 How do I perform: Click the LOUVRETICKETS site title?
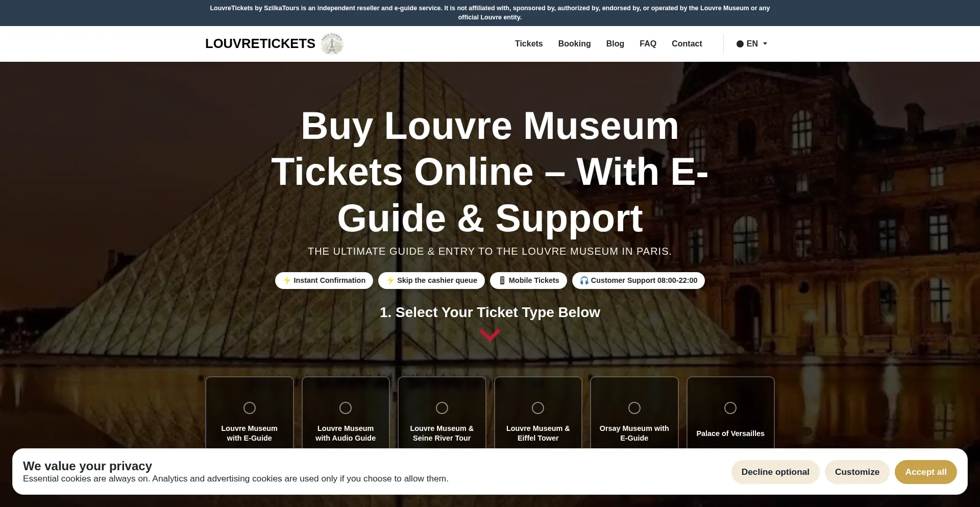pyautogui.click(x=260, y=44)
